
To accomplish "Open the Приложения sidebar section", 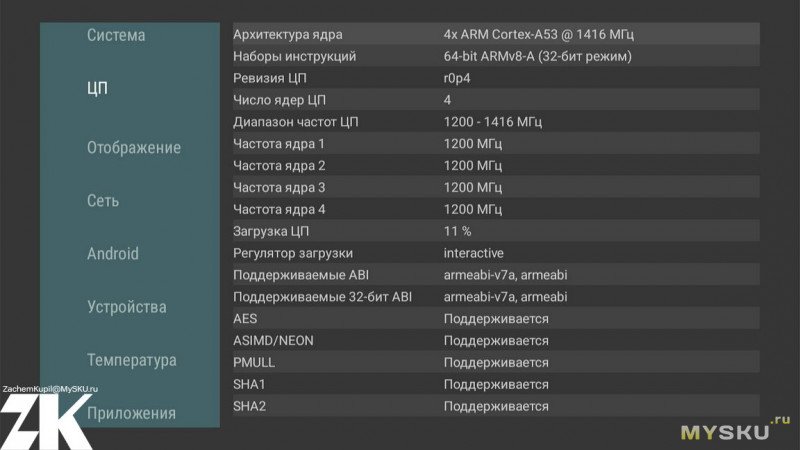I will (x=131, y=413).
